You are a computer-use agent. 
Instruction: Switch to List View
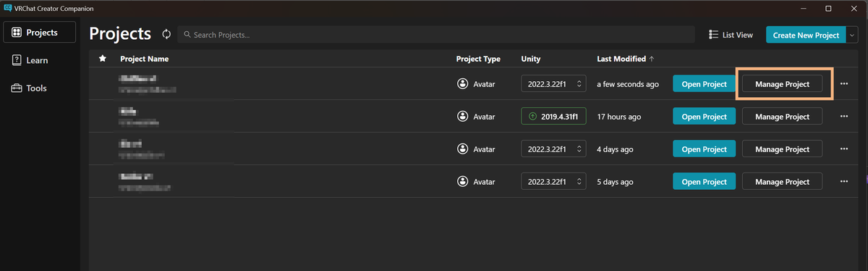[731, 35]
